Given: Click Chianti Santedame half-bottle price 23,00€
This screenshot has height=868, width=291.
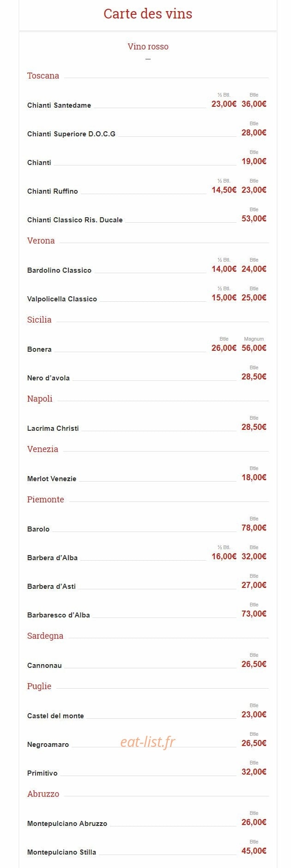Looking at the screenshot, I should pyautogui.click(x=224, y=104).
